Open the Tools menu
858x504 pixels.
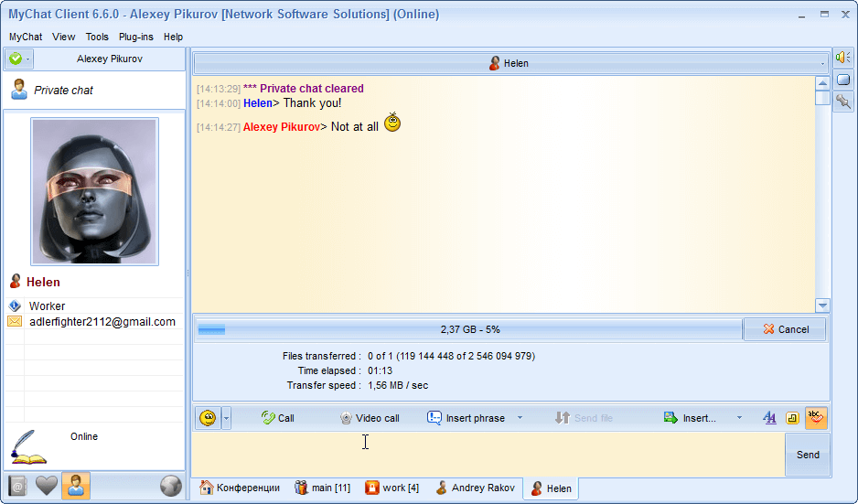coord(97,37)
